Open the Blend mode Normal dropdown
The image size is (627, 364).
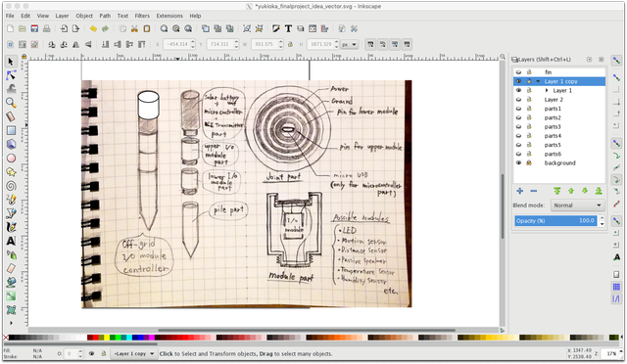click(577, 205)
